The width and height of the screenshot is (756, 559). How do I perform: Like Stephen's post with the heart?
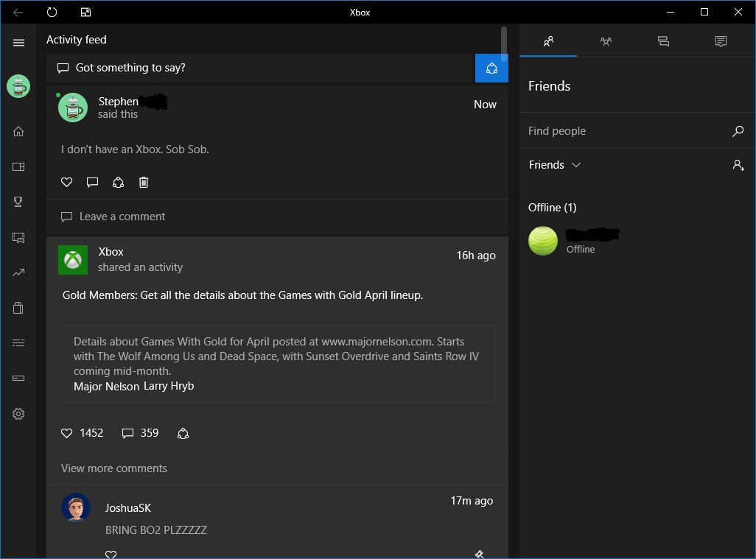66,182
